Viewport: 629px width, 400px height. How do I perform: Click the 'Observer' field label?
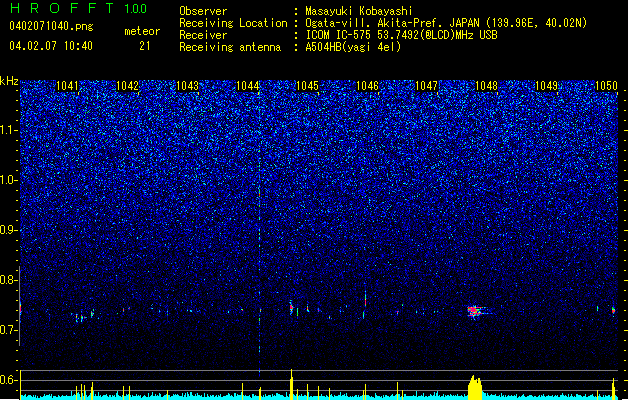pos(203,11)
